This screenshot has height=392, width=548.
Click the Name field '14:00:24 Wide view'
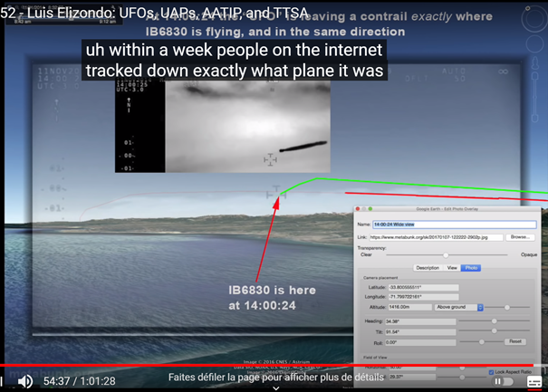pos(455,225)
